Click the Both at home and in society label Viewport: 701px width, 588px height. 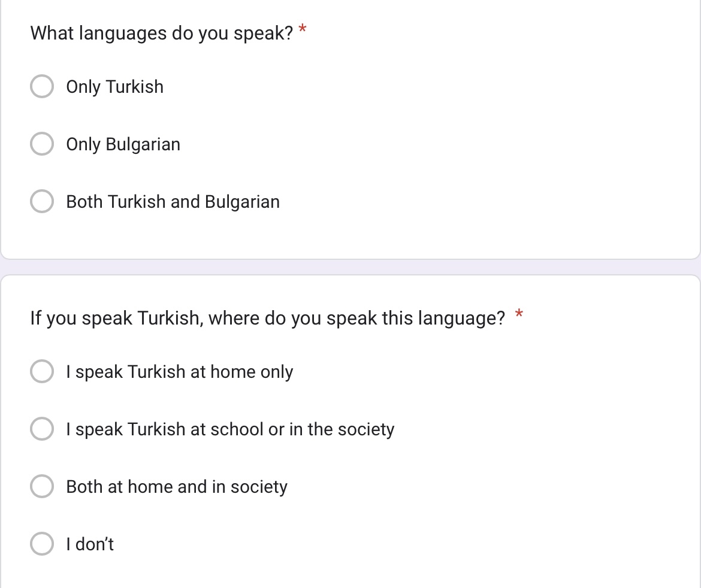click(177, 487)
